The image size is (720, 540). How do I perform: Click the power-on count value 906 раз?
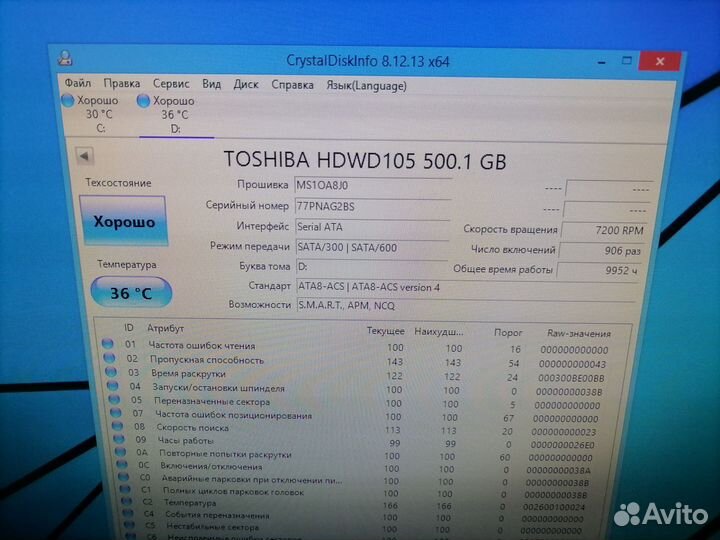coord(601,251)
